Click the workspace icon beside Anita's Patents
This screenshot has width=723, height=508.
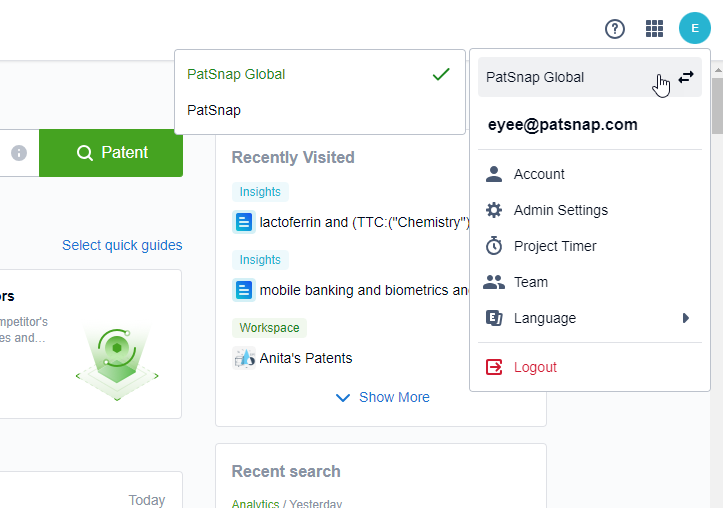pos(244,358)
